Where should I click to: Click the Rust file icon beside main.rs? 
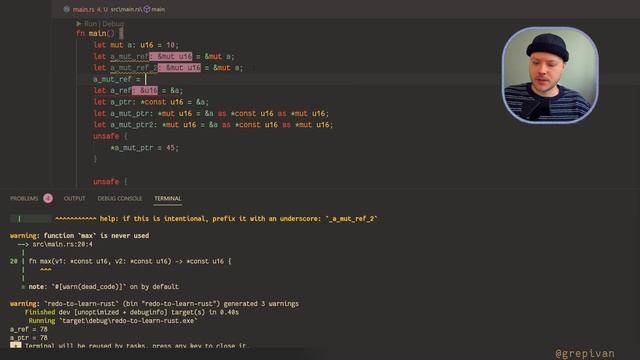[x=67, y=9]
